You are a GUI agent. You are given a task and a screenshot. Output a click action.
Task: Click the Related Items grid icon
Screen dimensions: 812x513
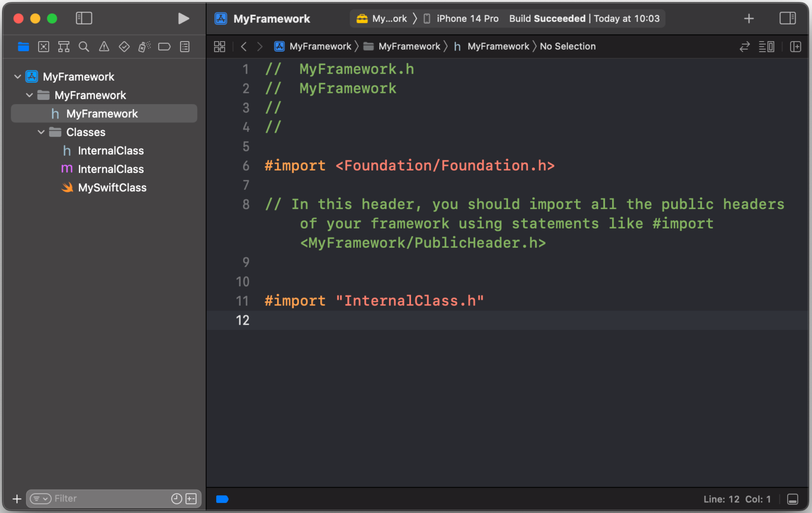point(220,47)
